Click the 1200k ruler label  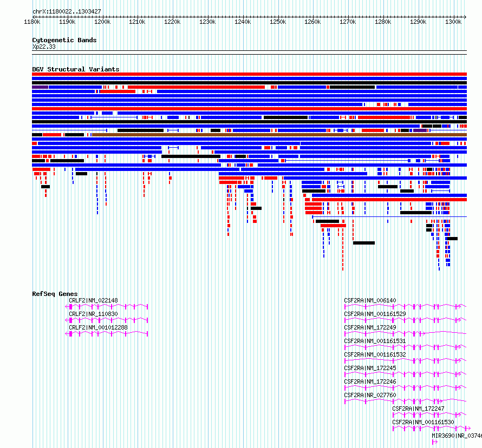pos(102,22)
